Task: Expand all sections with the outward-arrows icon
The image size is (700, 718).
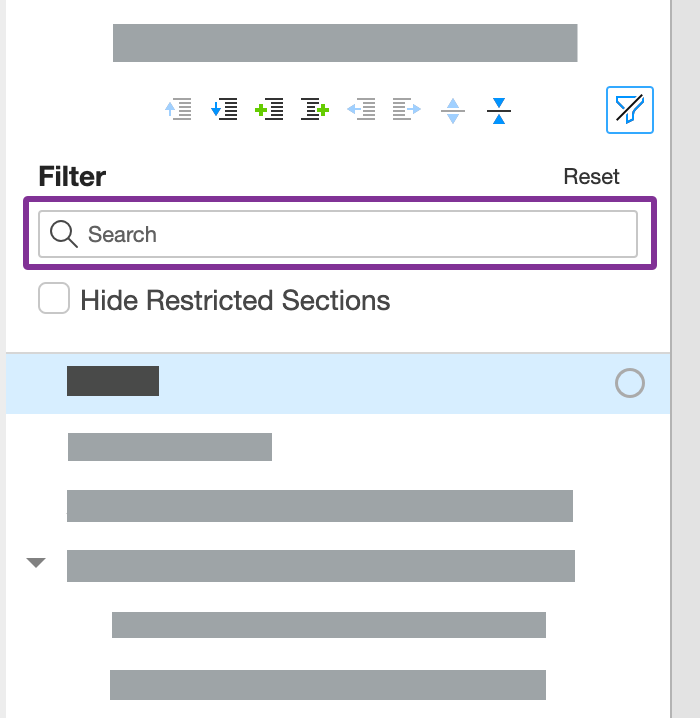Action: (453, 110)
